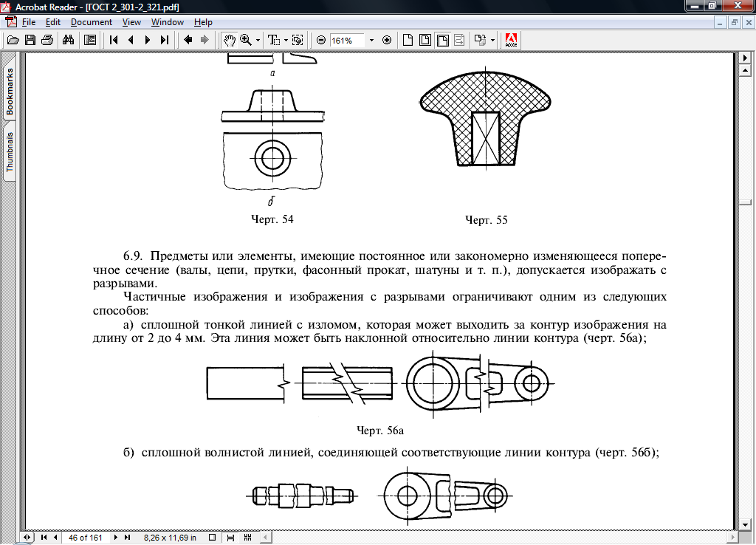
Task: Open the Window menu
Action: pos(168,22)
